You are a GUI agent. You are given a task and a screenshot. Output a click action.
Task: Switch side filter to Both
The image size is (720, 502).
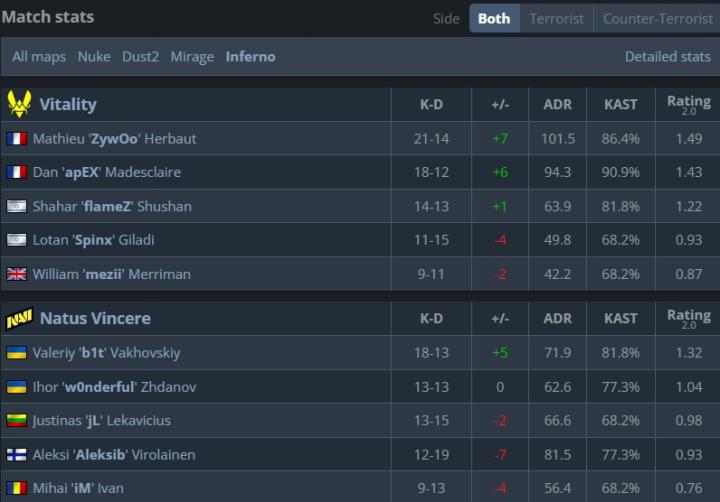(x=494, y=18)
